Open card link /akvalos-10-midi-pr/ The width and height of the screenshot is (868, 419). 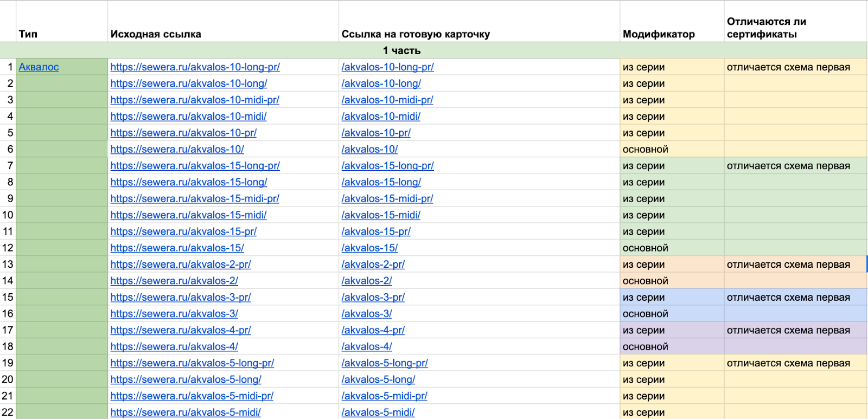[x=387, y=100]
